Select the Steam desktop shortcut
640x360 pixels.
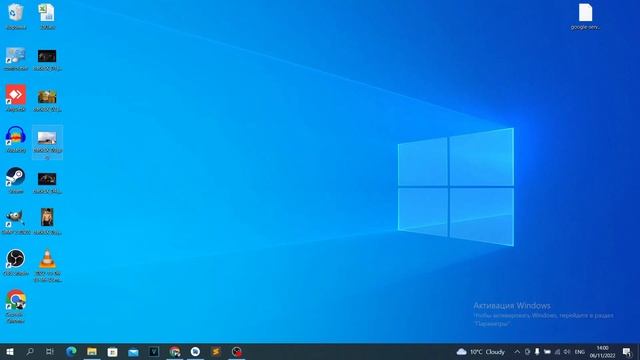[x=16, y=180]
